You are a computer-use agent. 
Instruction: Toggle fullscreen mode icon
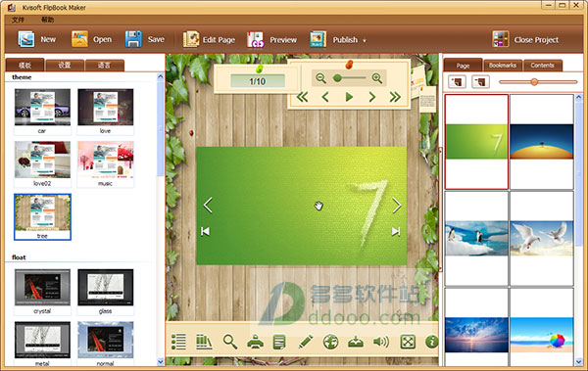tap(408, 342)
